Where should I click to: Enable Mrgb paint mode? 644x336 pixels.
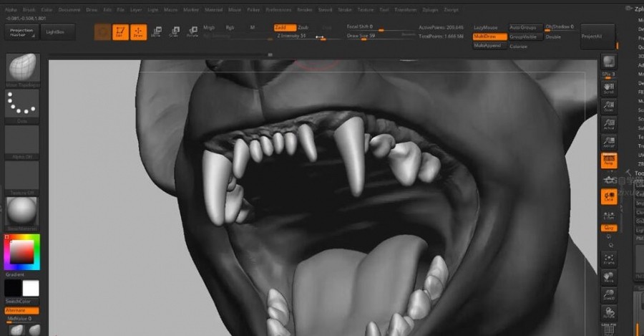tap(209, 27)
